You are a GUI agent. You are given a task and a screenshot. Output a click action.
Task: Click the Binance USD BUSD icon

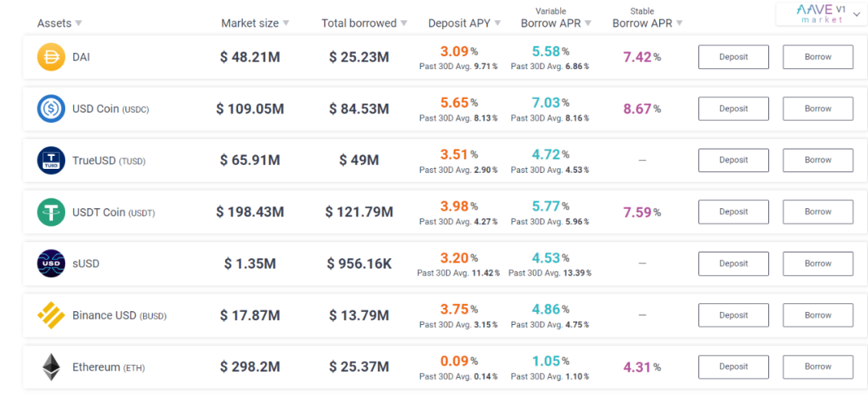coord(51,315)
